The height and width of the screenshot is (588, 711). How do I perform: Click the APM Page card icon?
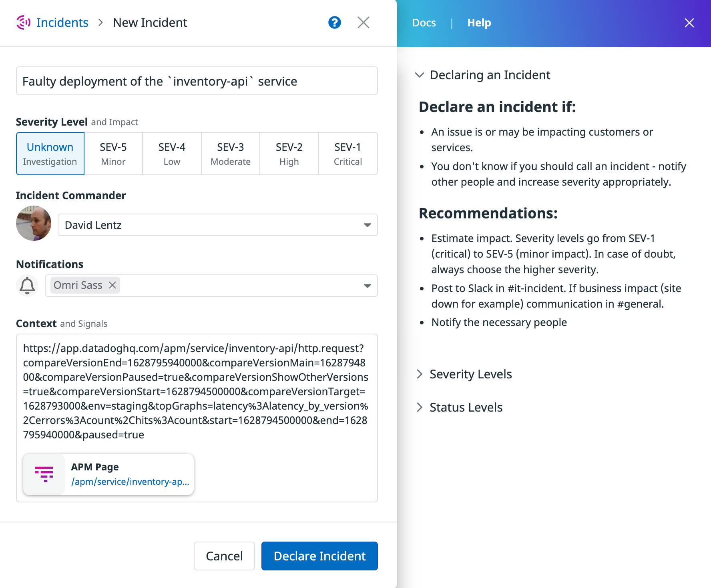(x=44, y=474)
